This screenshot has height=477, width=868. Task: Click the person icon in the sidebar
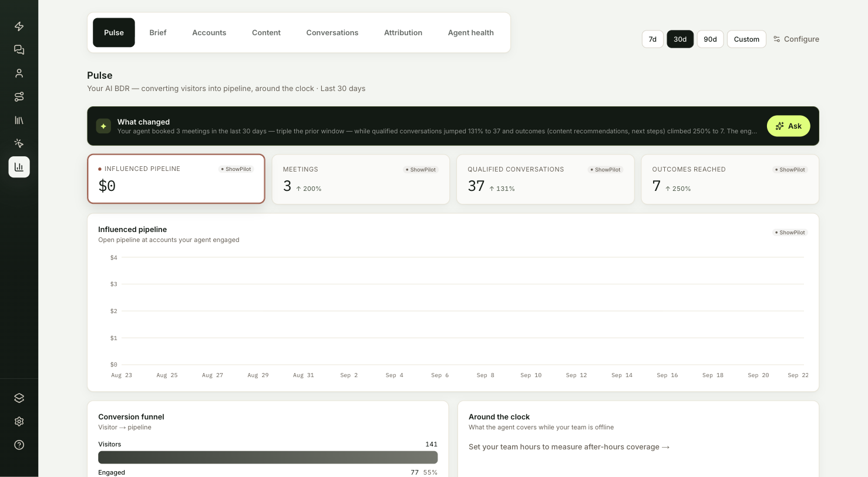click(19, 73)
